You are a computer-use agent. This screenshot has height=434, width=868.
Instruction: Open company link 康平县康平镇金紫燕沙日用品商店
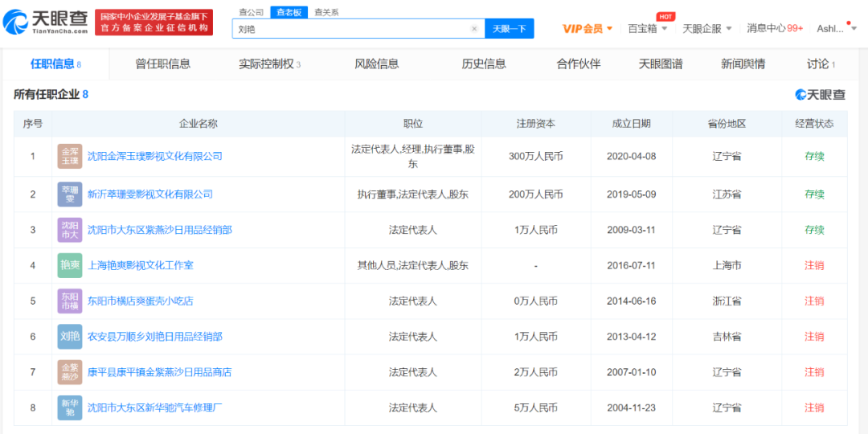(159, 372)
